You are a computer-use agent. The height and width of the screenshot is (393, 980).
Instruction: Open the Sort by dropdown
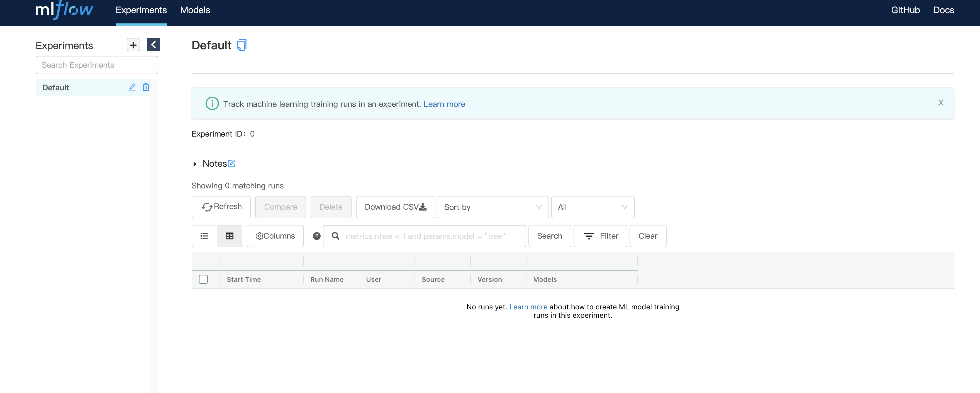pos(493,207)
